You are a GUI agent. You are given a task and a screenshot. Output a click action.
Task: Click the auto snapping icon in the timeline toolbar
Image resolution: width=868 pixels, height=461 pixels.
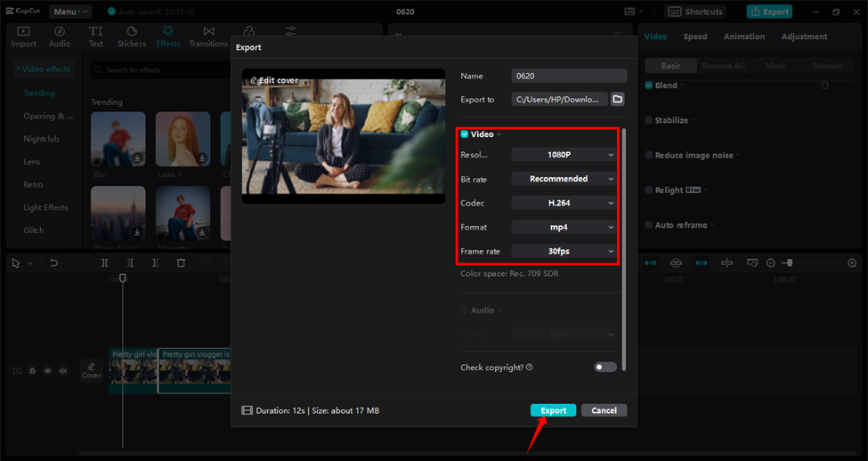[676, 263]
